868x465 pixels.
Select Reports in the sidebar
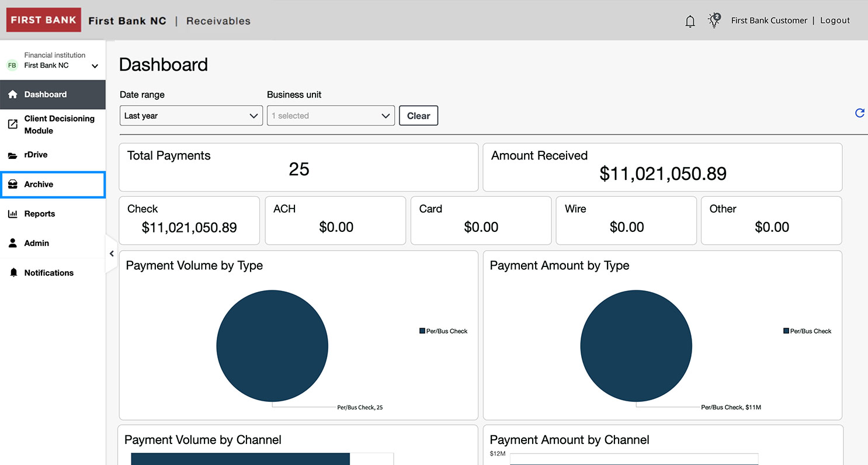pos(39,214)
